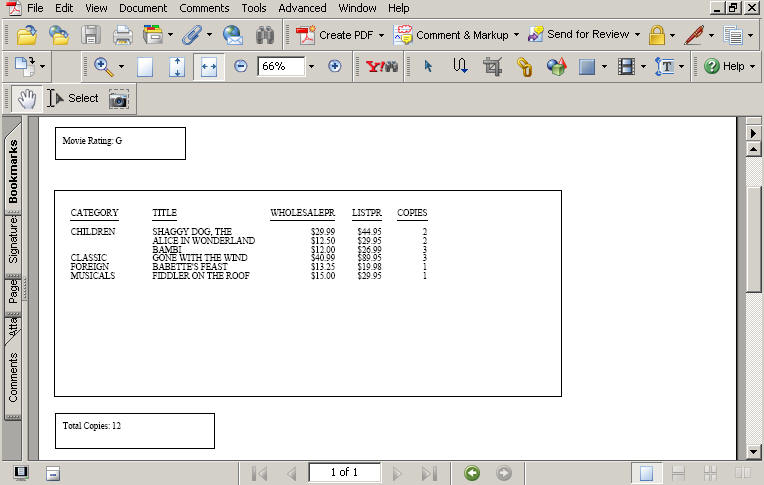Go back to previous view green arrow
Screen dimensions: 764x485
(472, 473)
